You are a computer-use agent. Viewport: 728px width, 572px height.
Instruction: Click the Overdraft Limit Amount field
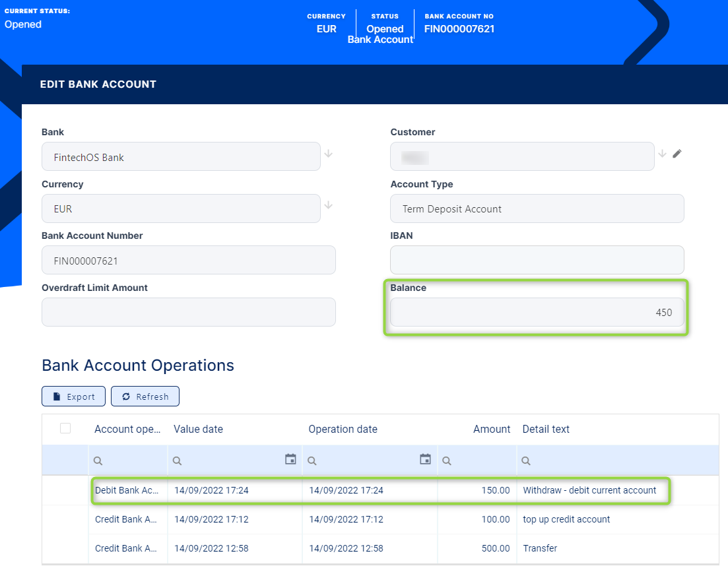[188, 312]
